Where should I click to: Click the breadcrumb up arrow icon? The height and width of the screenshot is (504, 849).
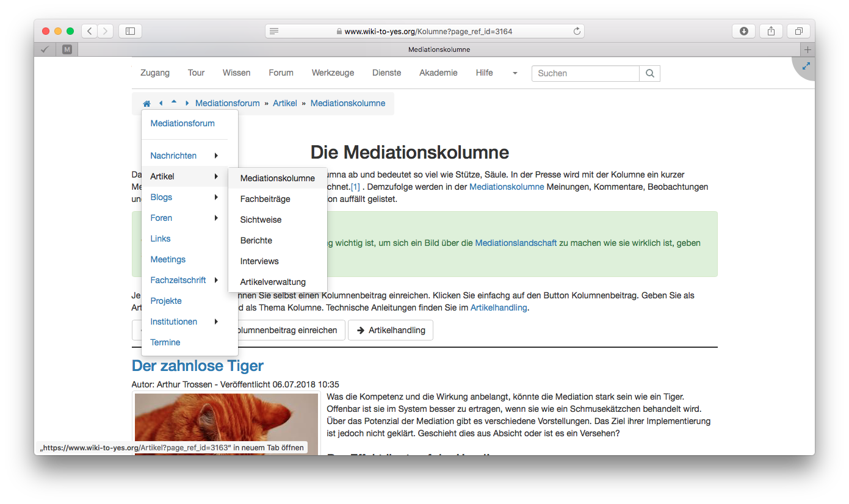174,103
